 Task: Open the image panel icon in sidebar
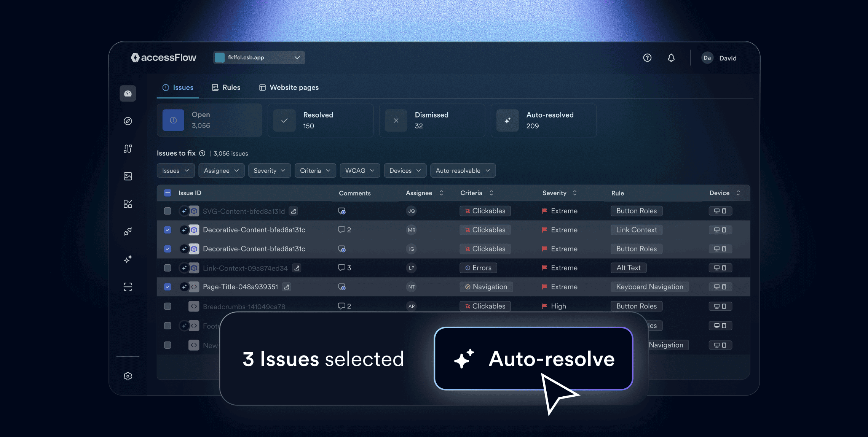pos(128,176)
